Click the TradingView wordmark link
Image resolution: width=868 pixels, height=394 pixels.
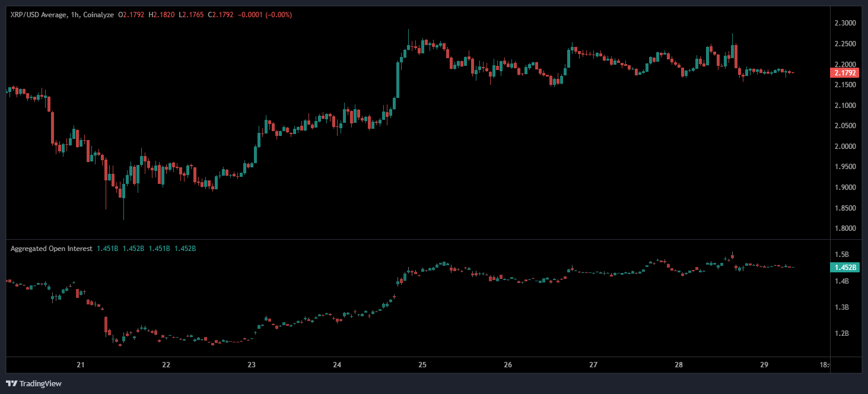coord(40,383)
